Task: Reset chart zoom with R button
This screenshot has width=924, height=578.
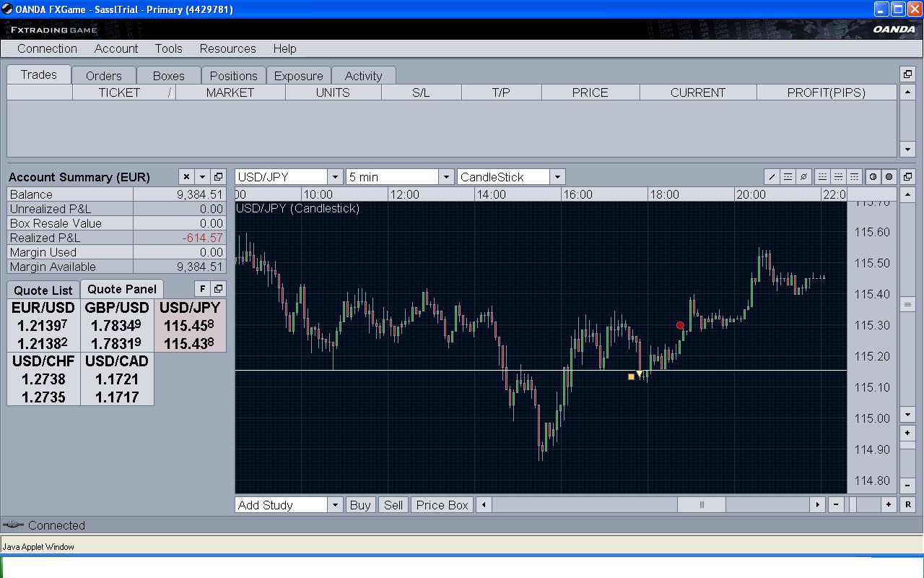Action: 907,505
